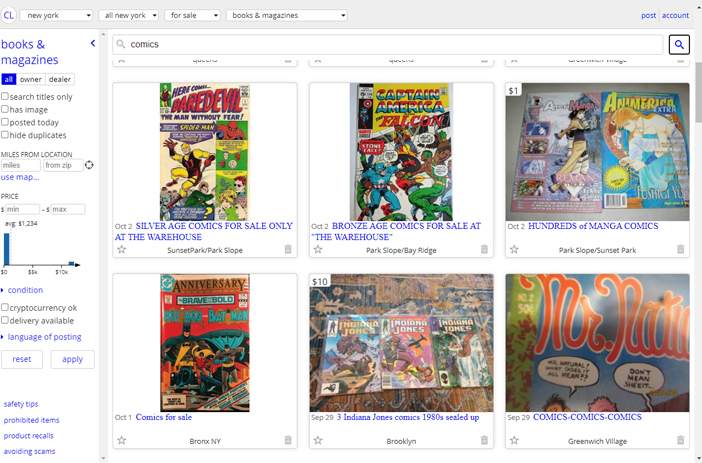Screen dimensions: 702x463
Task: Star the COMICS+COMICS+COMICS listing
Action: pyautogui.click(x=514, y=440)
